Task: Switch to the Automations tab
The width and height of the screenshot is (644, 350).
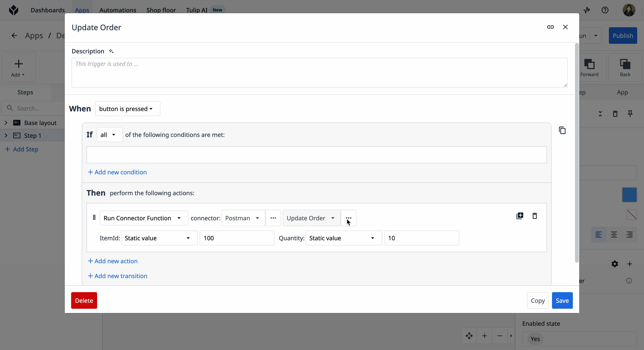Action: click(x=117, y=10)
